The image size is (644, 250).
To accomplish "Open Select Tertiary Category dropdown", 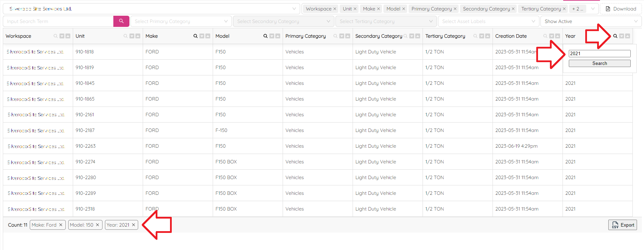I will pyautogui.click(x=386, y=21).
